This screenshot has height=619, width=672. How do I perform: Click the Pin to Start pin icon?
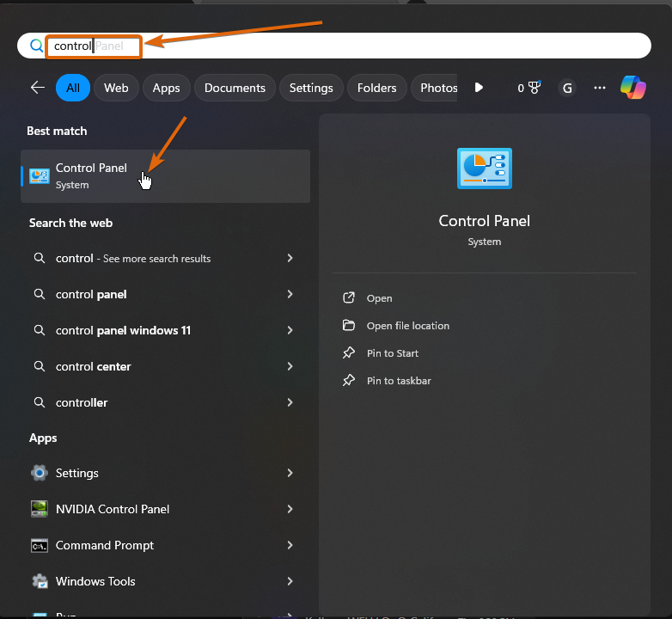tap(349, 352)
